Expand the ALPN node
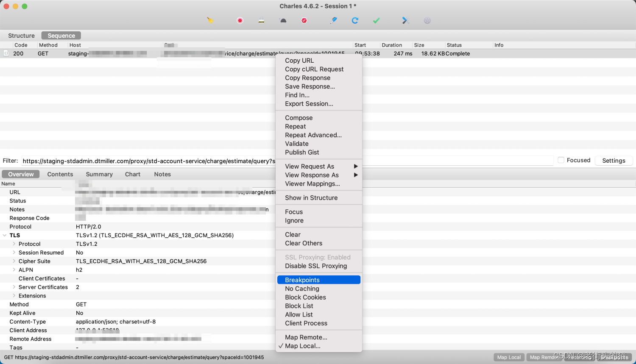Screen dimensions: 636x364 pyautogui.click(x=14, y=270)
